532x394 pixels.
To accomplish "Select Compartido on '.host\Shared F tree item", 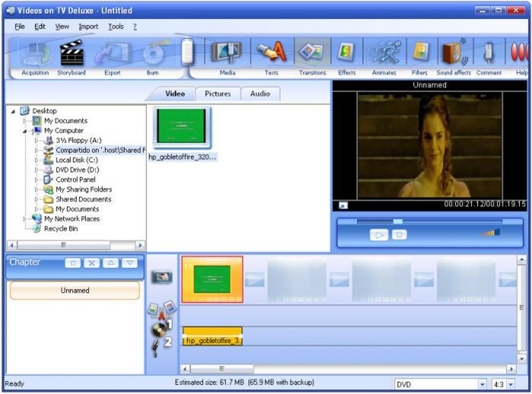I will pos(100,150).
